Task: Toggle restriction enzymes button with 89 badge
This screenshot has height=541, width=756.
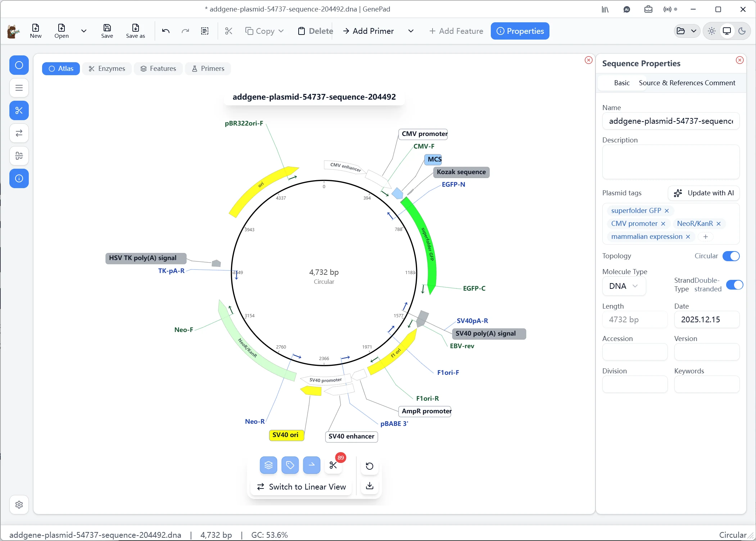Action: tap(333, 465)
